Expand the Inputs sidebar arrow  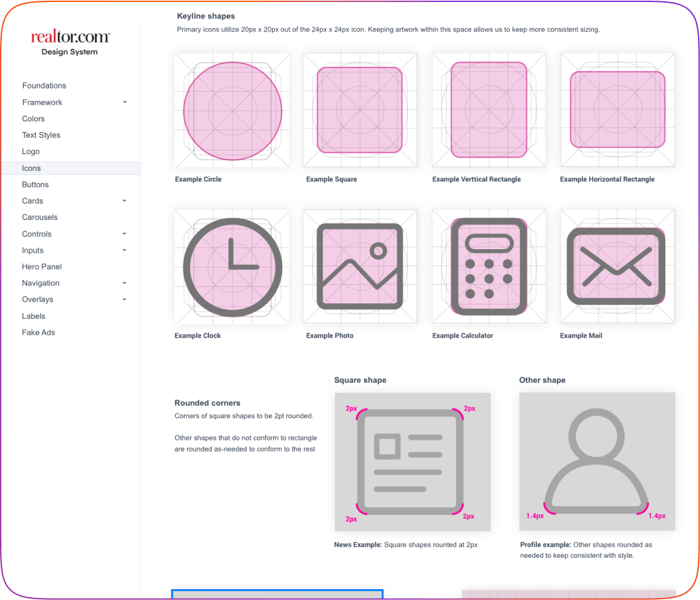coord(124,251)
